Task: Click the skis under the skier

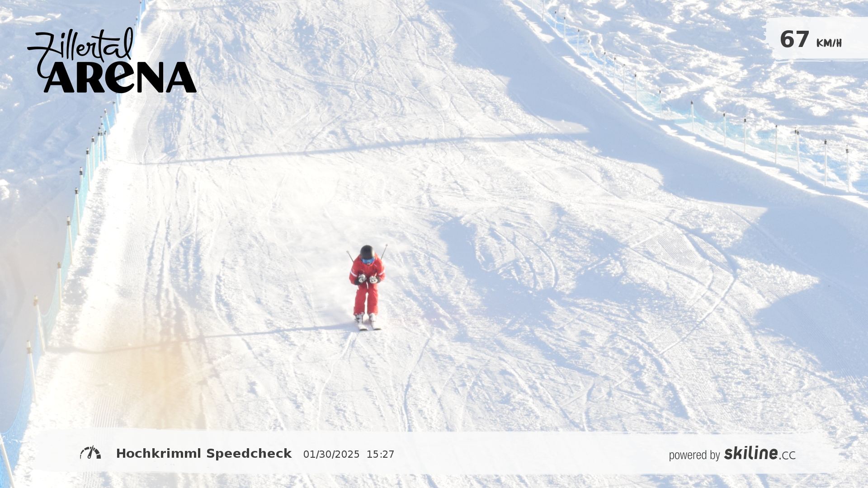Action: pyautogui.click(x=369, y=324)
